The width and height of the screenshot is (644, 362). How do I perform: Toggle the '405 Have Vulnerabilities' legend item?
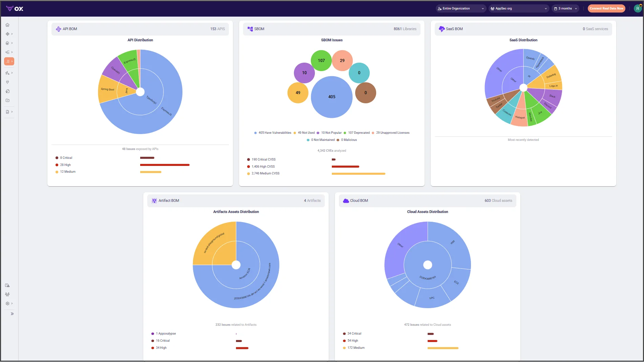(x=273, y=133)
